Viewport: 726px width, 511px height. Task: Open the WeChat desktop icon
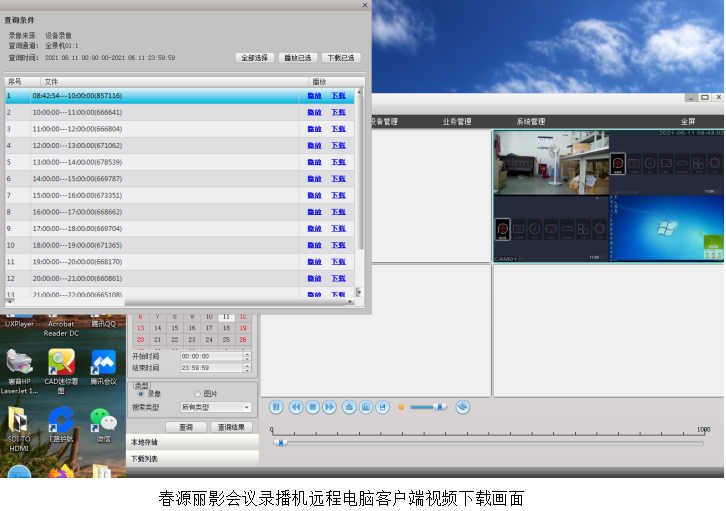(x=104, y=421)
